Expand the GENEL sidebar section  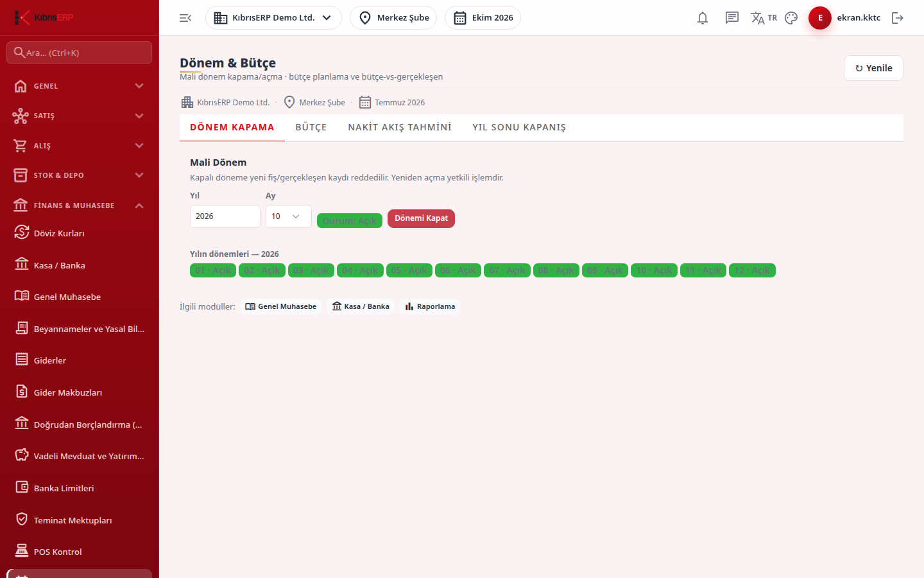pos(80,86)
